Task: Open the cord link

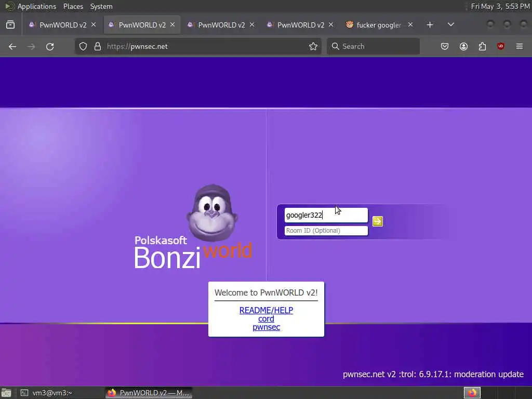Action: point(266,318)
